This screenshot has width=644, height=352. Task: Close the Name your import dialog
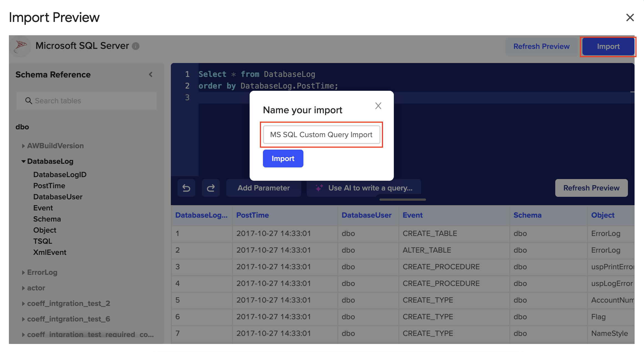coord(378,106)
